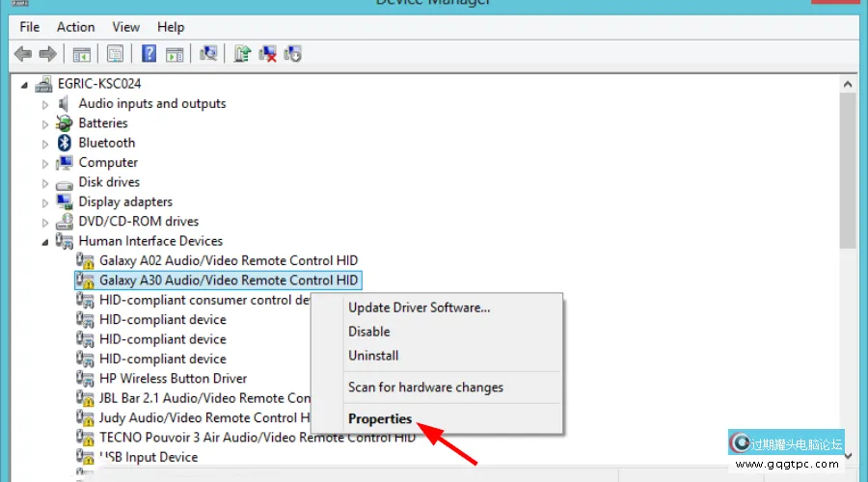Click the Update Driver Software toolbar icon
Viewport: 868px width, 482px height.
[x=243, y=54]
